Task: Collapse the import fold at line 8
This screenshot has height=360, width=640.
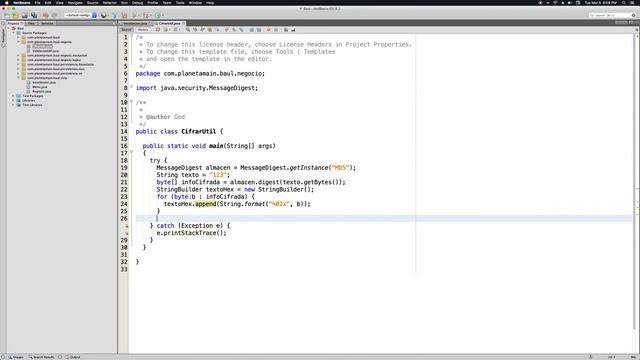Action: [x=131, y=87]
